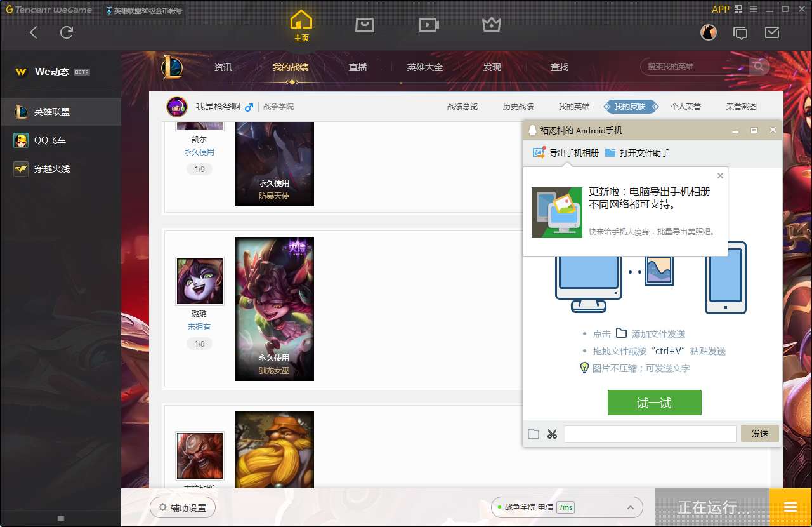The width and height of the screenshot is (812, 527).
Task: Click the message input field
Action: (650, 434)
